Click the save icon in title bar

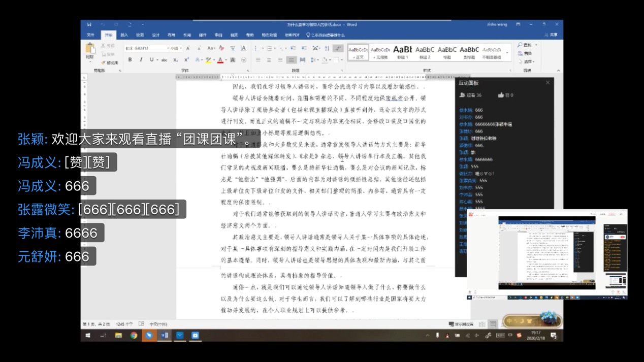89,24
